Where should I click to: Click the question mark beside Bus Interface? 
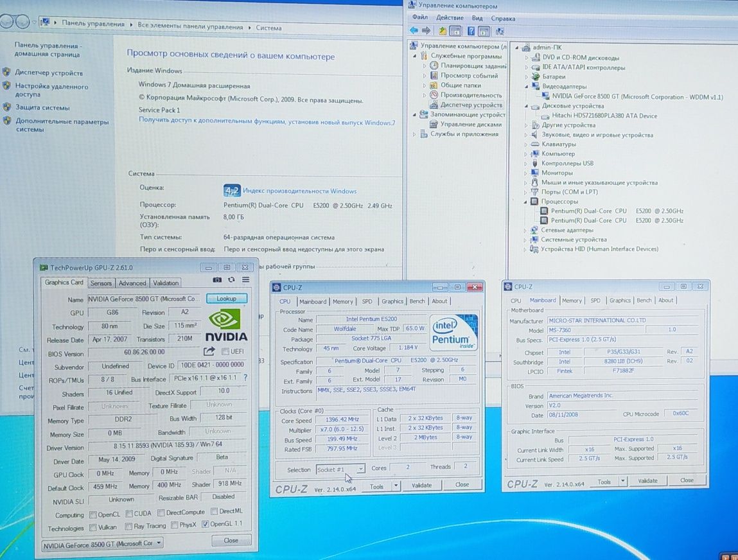pyautogui.click(x=245, y=378)
